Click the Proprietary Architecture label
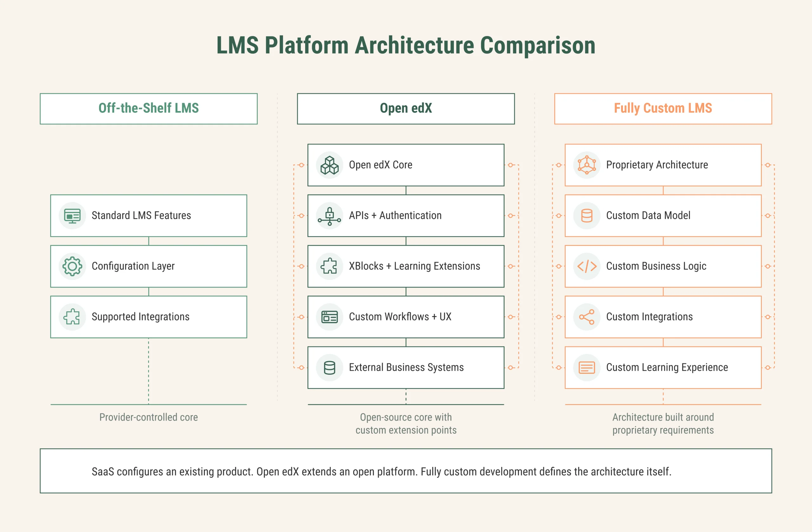 click(x=657, y=165)
